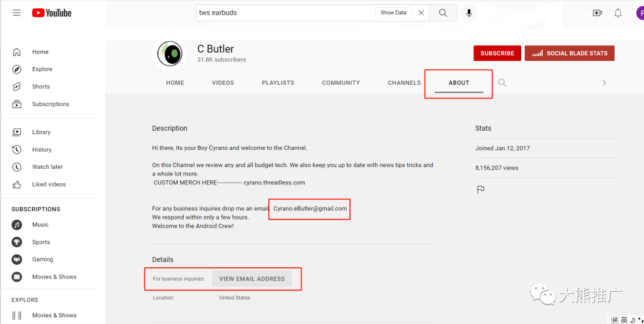Screen dimensions: 644x324
Task: Click the Joined Jan 12, 2017 stat
Action: [x=502, y=149]
